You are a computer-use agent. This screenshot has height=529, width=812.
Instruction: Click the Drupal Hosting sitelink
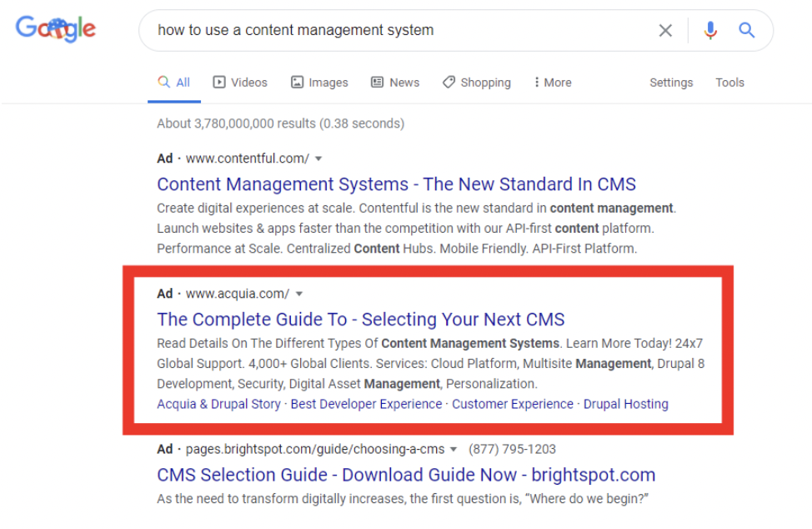(x=625, y=404)
